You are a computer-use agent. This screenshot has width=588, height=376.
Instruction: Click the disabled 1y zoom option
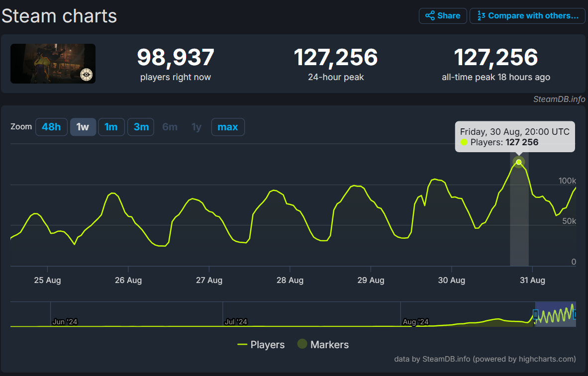point(196,127)
